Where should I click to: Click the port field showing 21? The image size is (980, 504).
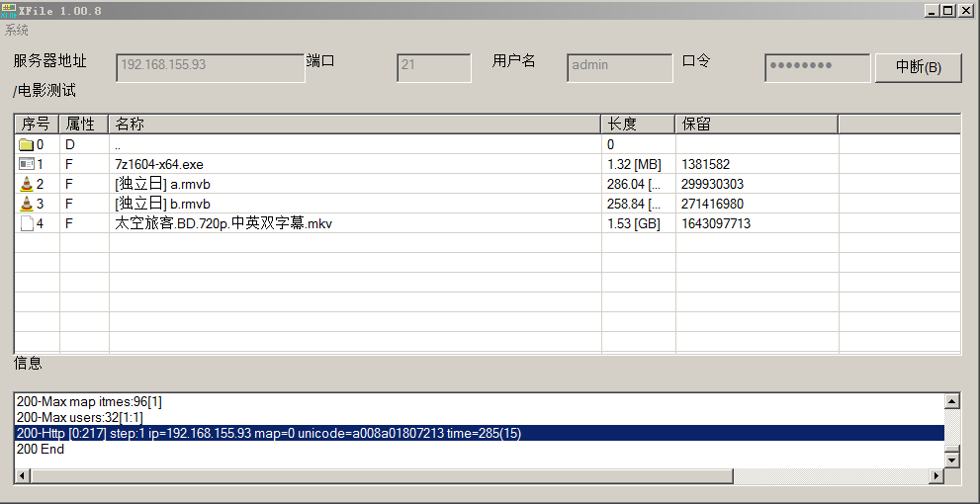[x=433, y=66]
